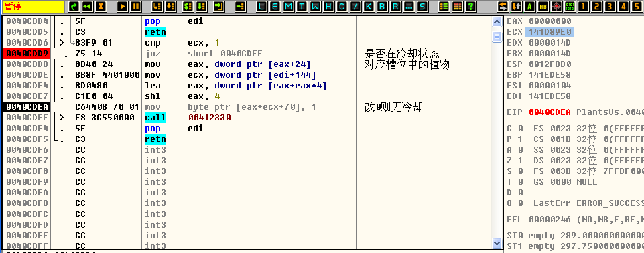Click disassembly scrollbar up arrow
644x253 pixels.
497,21
